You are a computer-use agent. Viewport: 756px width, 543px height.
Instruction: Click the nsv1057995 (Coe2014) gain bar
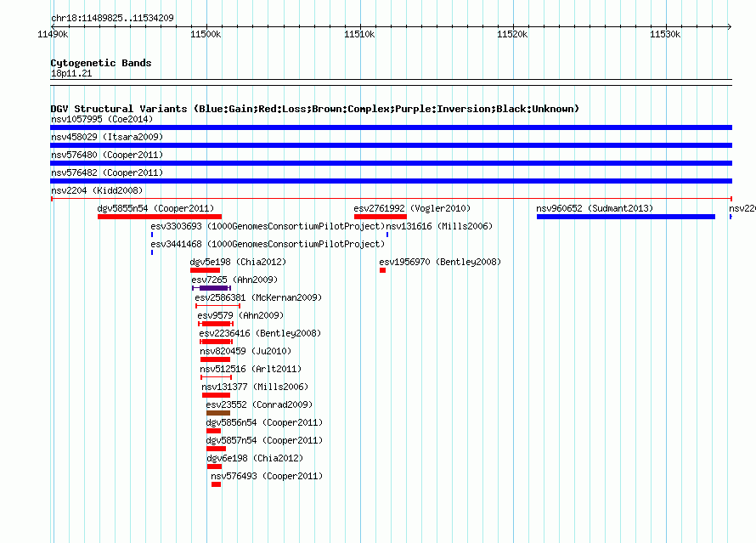tap(391, 127)
